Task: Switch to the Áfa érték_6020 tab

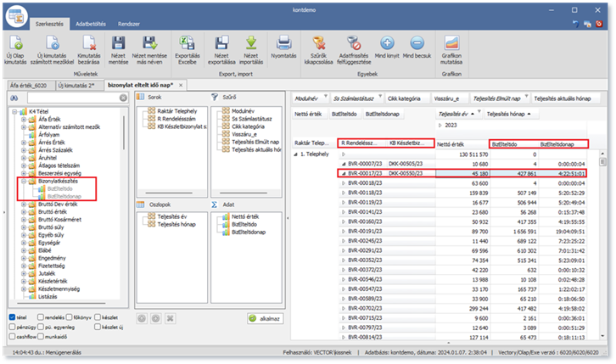Action: pos(27,86)
